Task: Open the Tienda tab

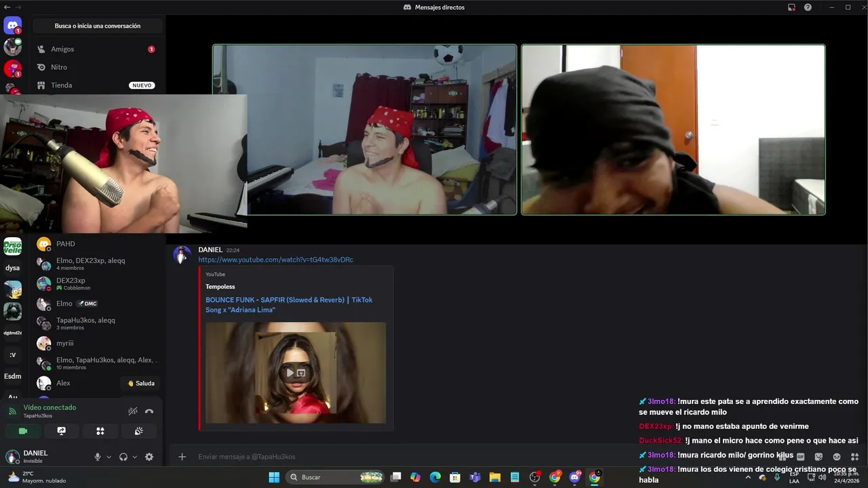Action: coord(97,85)
